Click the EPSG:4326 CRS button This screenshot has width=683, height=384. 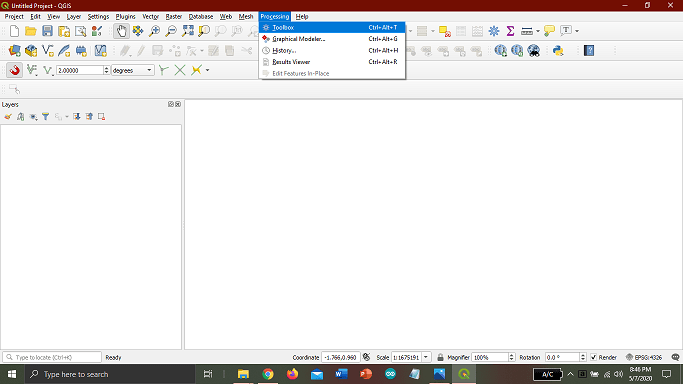[644, 357]
